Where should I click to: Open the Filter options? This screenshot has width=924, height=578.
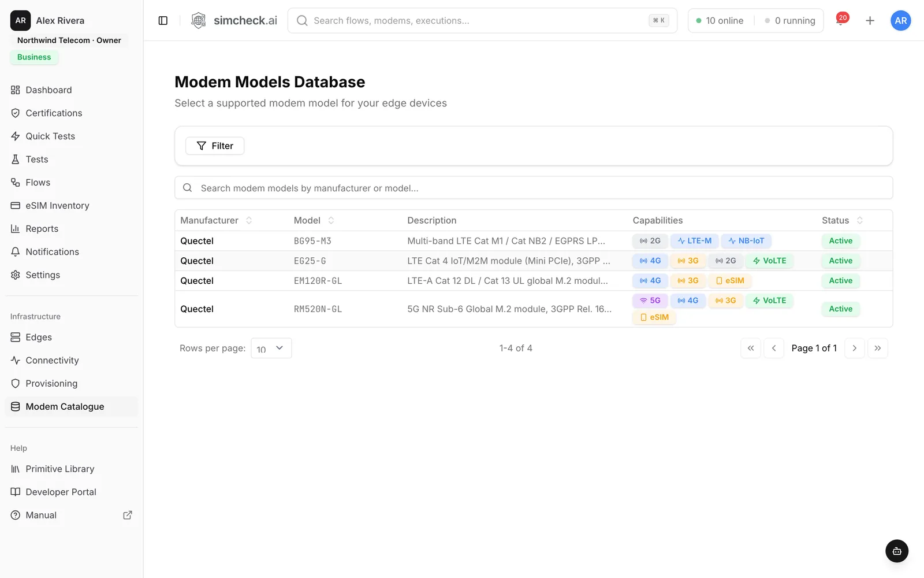pos(215,146)
